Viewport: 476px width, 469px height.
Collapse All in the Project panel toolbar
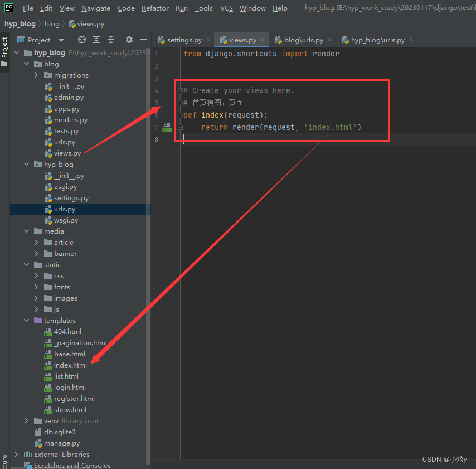click(x=110, y=40)
